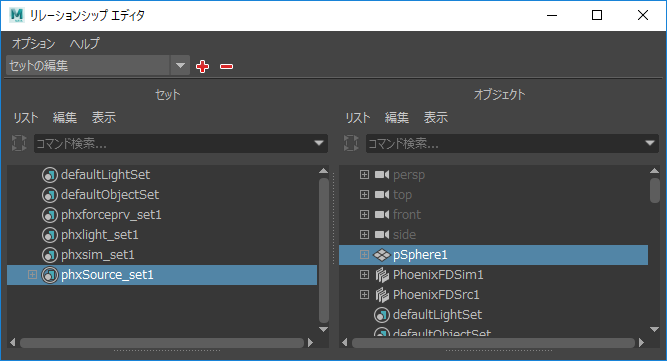Viewport: 667px width, 361px height.
Task: Click the set icon beside defaultLightSet in the Objects list
Action: pyautogui.click(x=382, y=315)
